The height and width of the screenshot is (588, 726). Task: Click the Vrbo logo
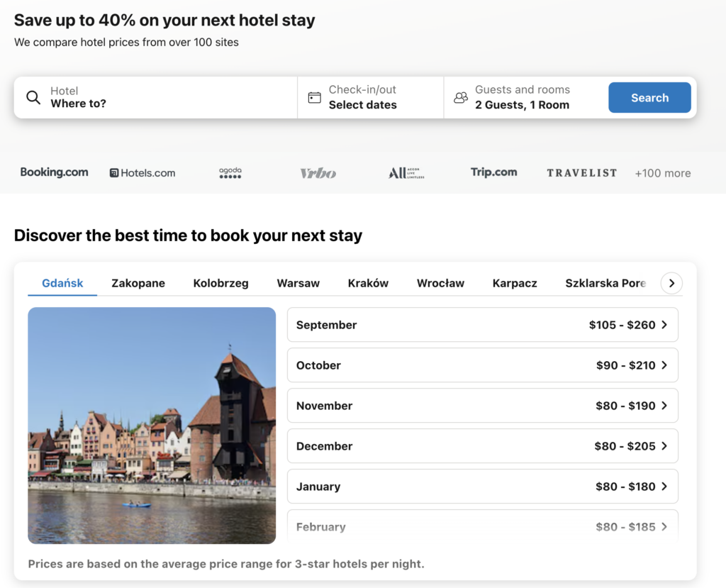pos(318,173)
